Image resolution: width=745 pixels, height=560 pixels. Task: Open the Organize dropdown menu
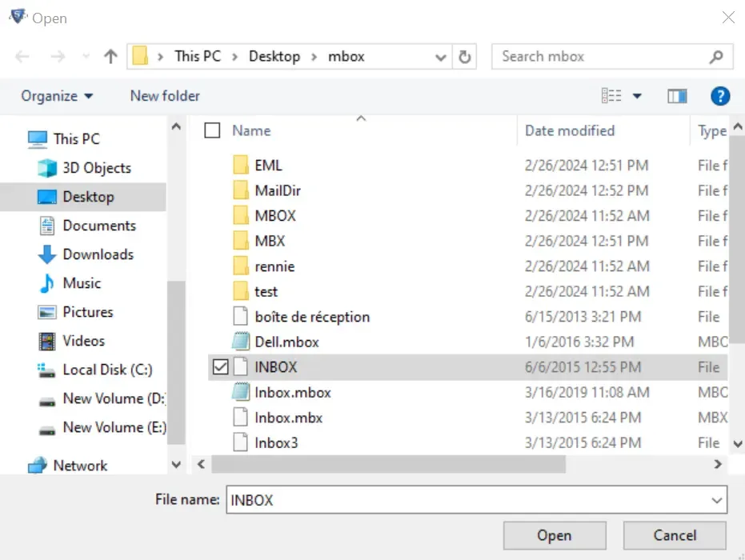click(56, 95)
